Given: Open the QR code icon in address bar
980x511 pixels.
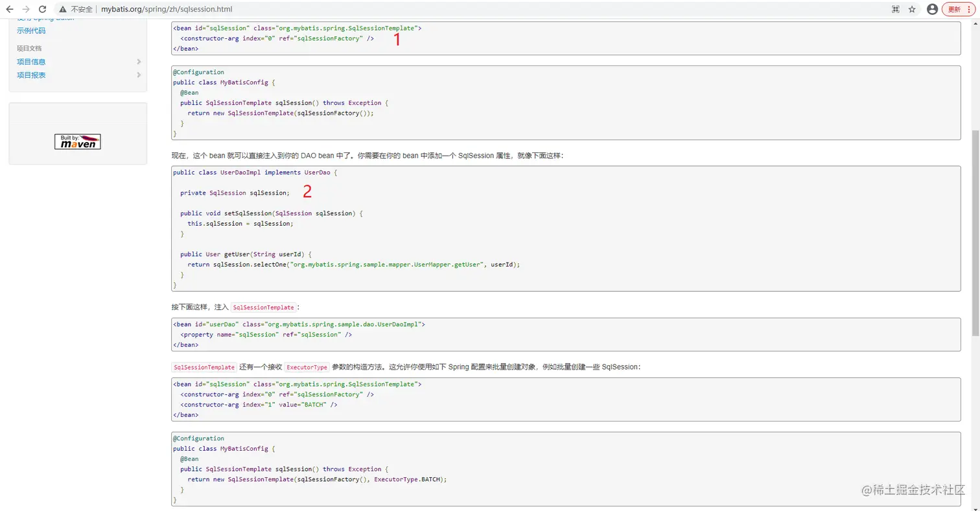Looking at the screenshot, I should (x=896, y=10).
